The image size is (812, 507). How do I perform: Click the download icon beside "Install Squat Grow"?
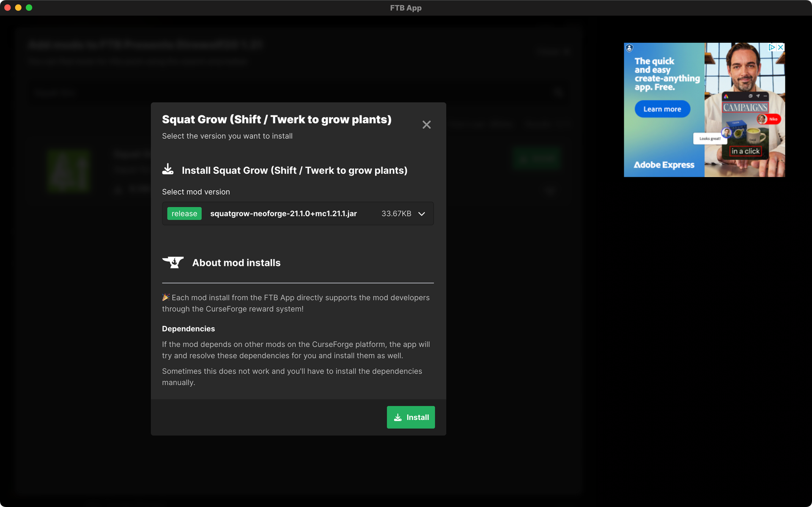click(x=168, y=169)
